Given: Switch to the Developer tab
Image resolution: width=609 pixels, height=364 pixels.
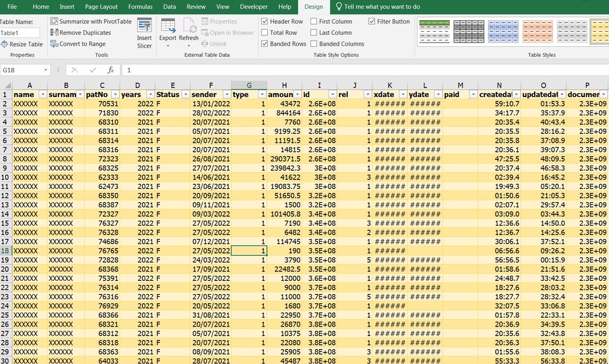Looking at the screenshot, I should pyautogui.click(x=254, y=6).
